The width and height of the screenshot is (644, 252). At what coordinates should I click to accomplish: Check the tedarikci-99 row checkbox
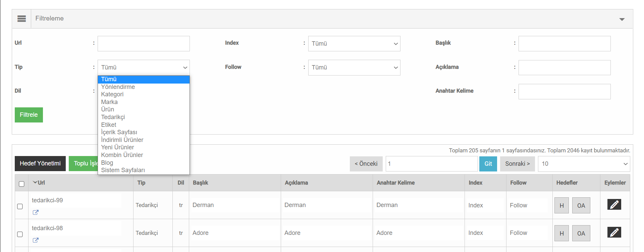click(x=20, y=206)
